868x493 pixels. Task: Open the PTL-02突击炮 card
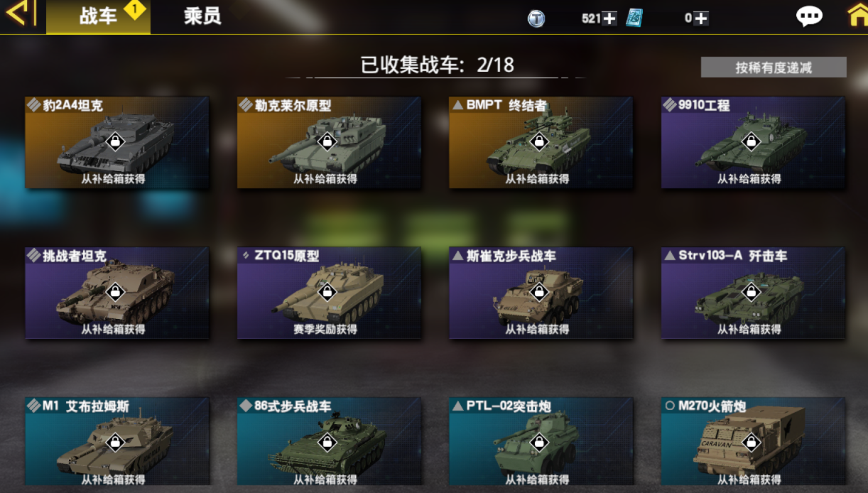point(541,442)
